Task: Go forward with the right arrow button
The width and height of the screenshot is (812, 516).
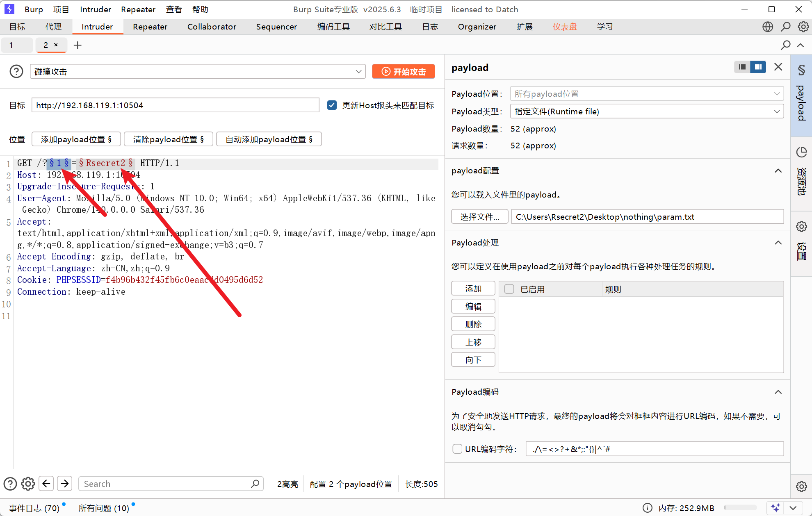Action: tap(65, 484)
